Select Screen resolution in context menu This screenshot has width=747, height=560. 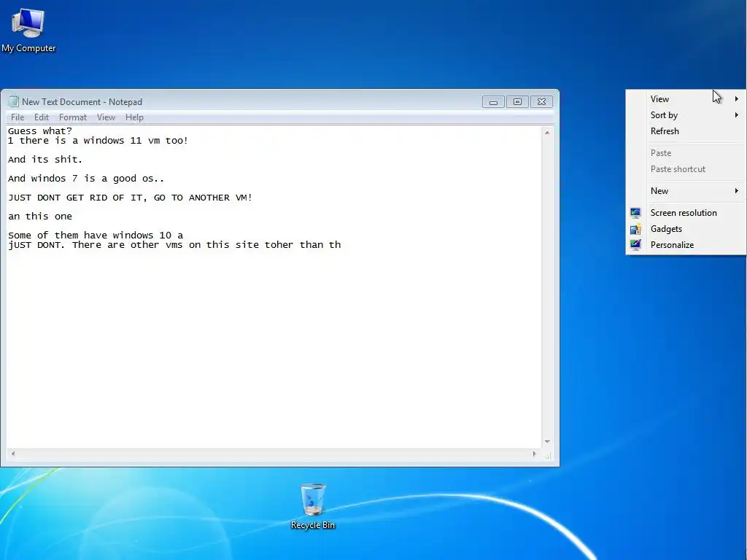click(686, 213)
